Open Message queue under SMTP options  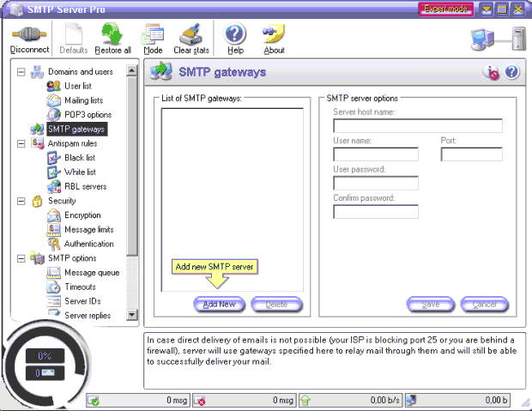[x=92, y=273]
